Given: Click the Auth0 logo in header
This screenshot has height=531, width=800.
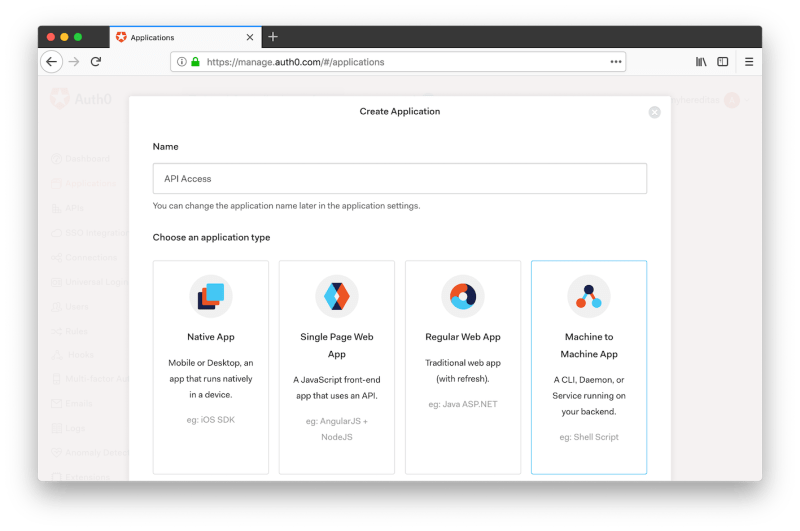Looking at the screenshot, I should point(81,99).
